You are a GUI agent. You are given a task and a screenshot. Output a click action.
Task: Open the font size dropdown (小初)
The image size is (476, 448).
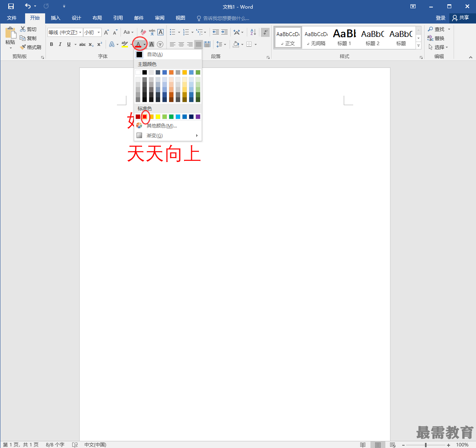point(98,32)
